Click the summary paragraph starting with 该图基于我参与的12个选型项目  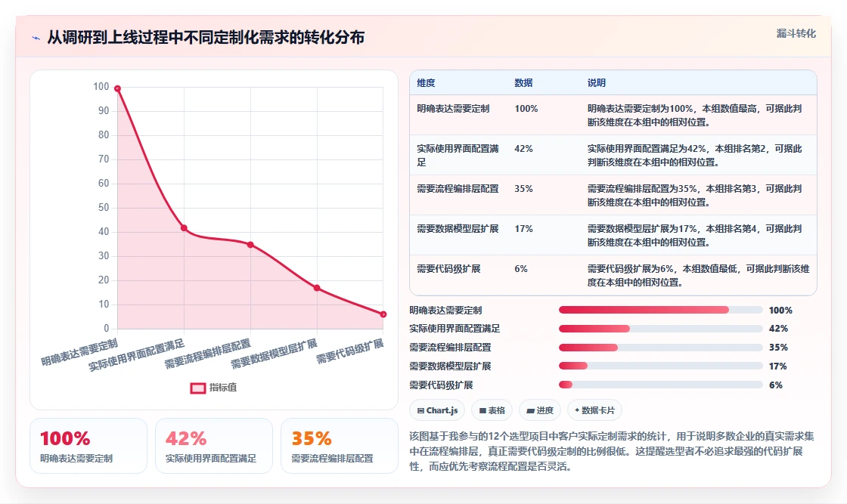click(x=612, y=451)
